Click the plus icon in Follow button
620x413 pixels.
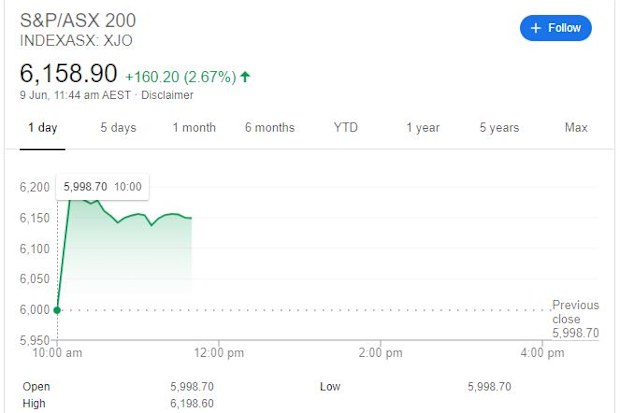coord(535,28)
